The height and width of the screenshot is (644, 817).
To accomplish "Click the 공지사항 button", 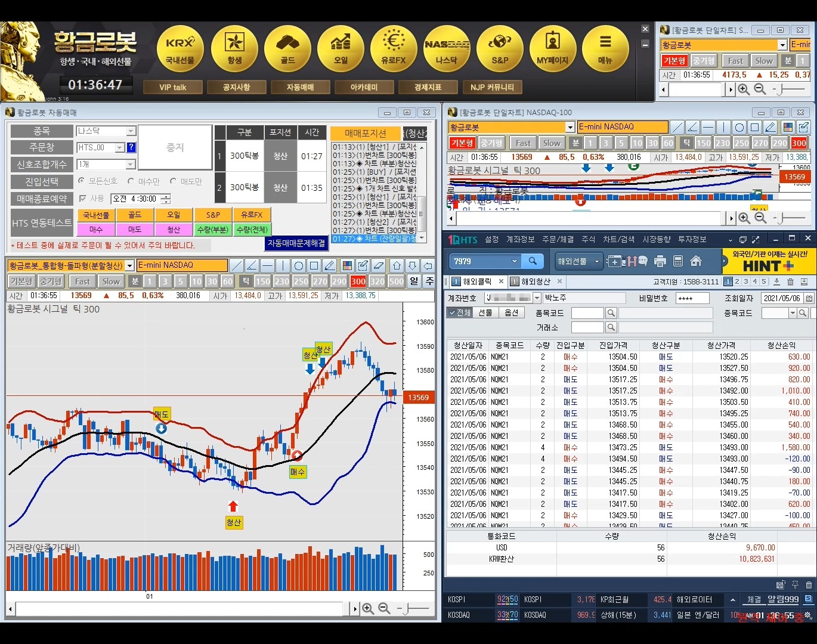I will click(x=236, y=87).
